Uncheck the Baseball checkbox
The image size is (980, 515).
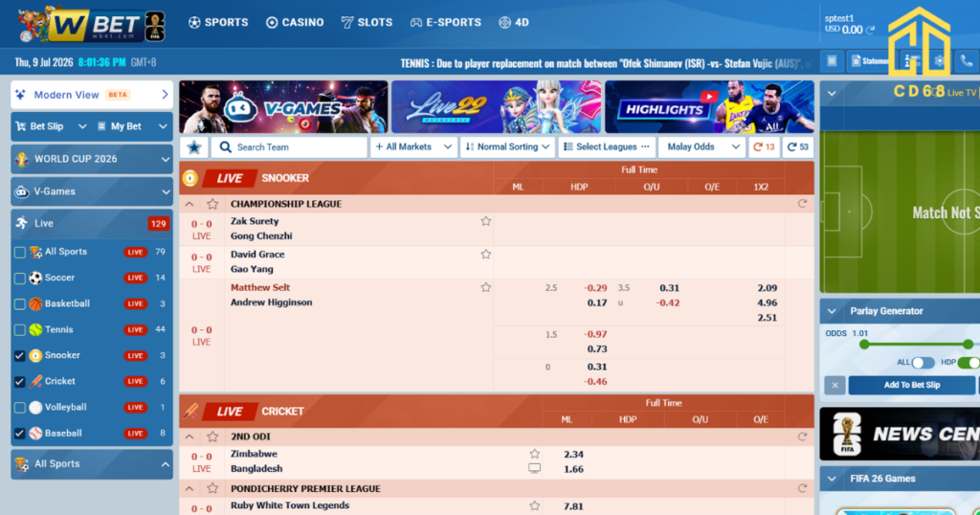(20, 434)
